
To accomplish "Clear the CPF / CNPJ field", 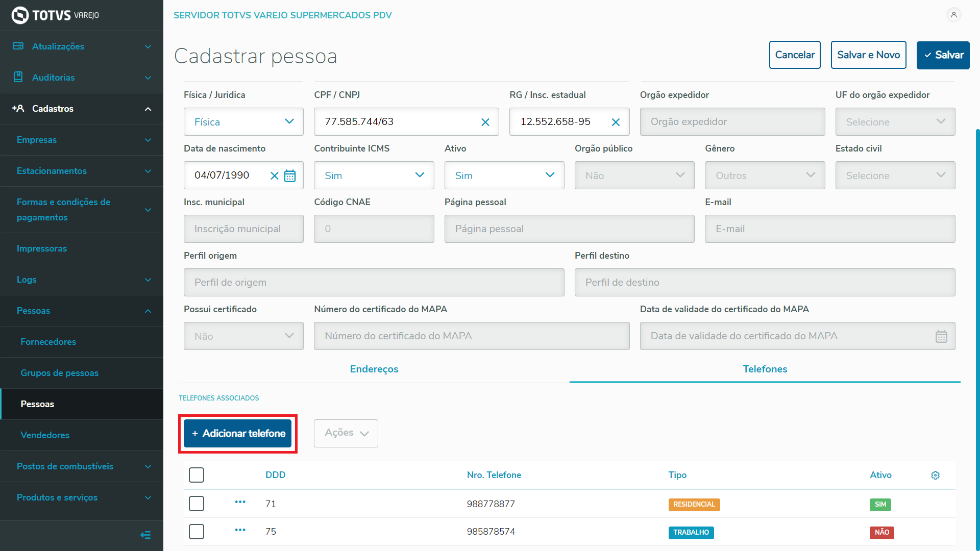I will tap(485, 122).
